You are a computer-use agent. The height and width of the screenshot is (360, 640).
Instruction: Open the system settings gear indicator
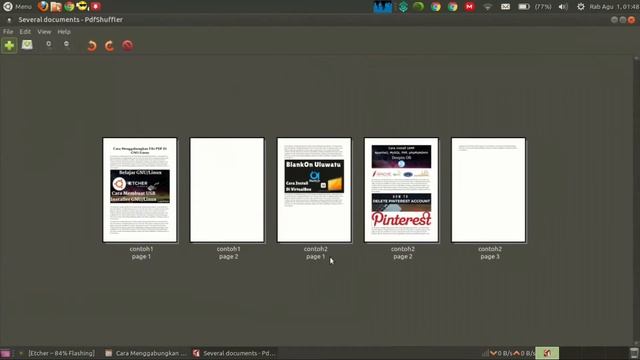tap(581, 7)
